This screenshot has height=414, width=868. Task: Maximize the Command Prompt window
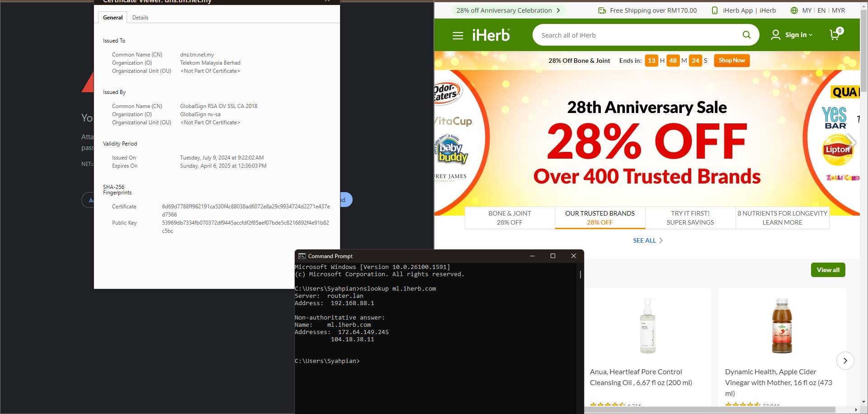[552, 256]
